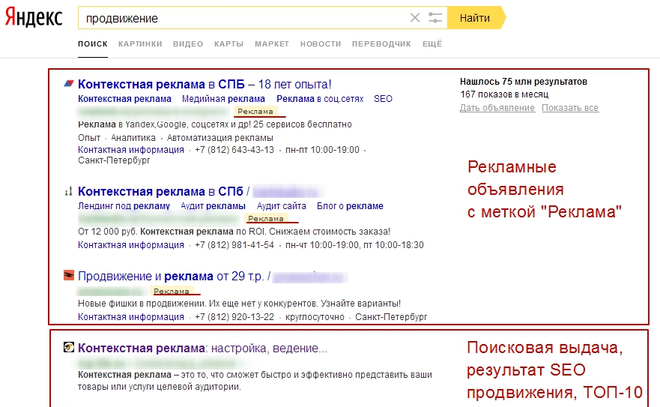
Task: Select text Нашлось 75 млн результатов
Action: click(523, 82)
